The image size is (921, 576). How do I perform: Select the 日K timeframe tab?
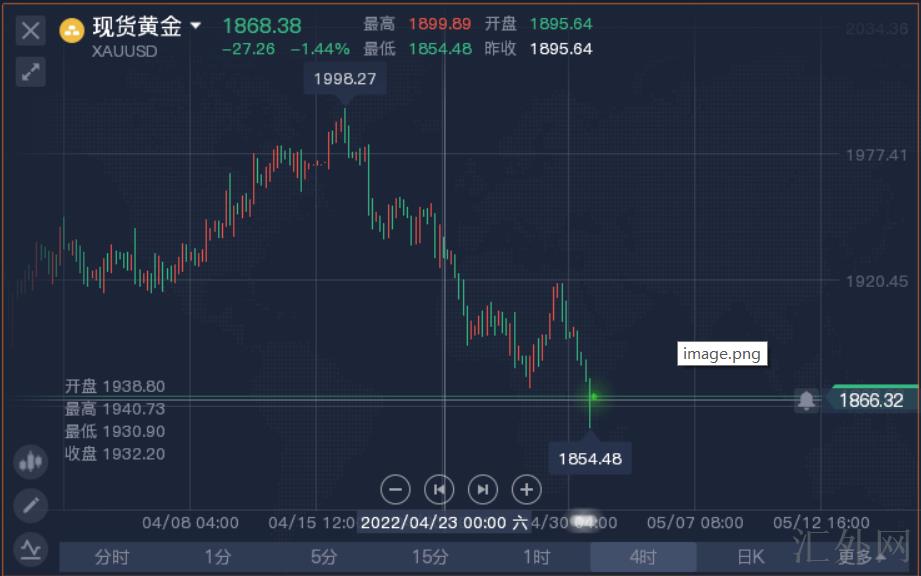click(751, 557)
